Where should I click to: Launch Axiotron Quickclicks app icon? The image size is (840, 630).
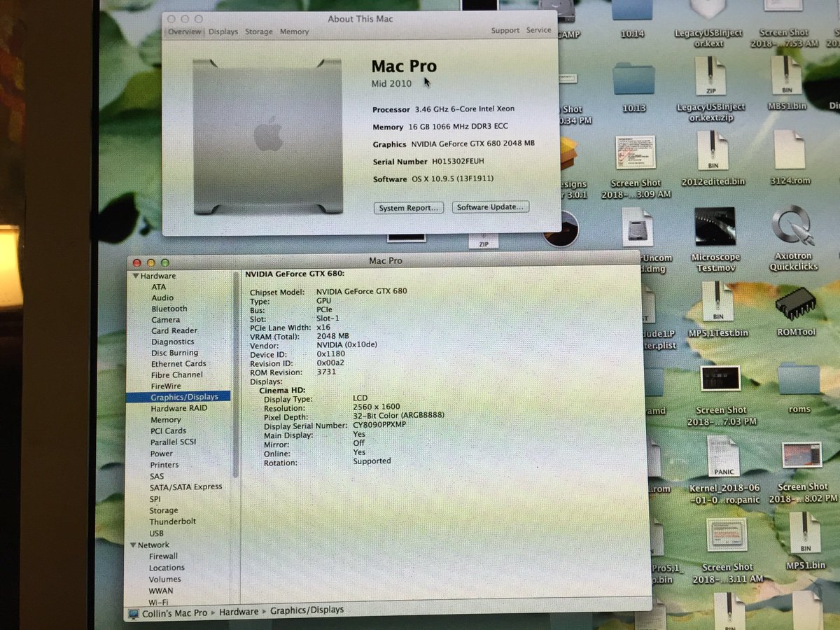click(792, 228)
